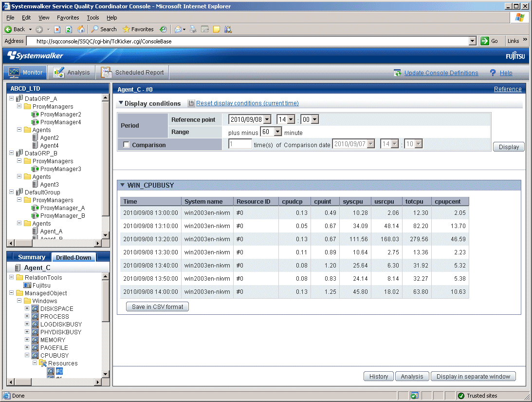Click the IE Stop icon
Image resolution: width=532 pixels, height=402 pixels.
pos(57,30)
